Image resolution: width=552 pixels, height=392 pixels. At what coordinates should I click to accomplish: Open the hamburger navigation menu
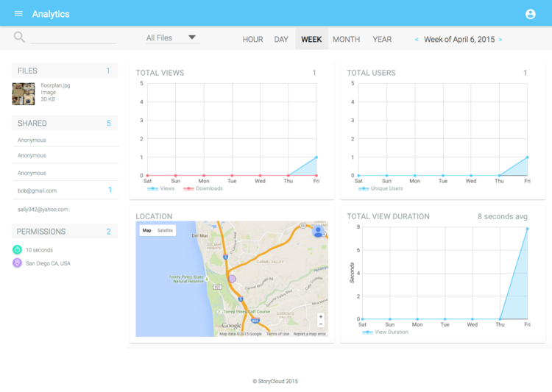pos(18,14)
